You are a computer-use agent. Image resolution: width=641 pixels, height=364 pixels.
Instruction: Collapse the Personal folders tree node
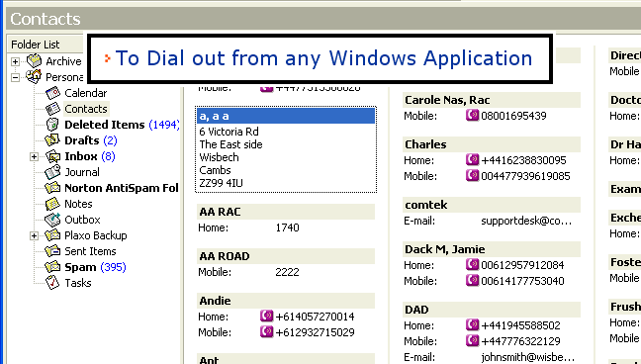(x=15, y=77)
